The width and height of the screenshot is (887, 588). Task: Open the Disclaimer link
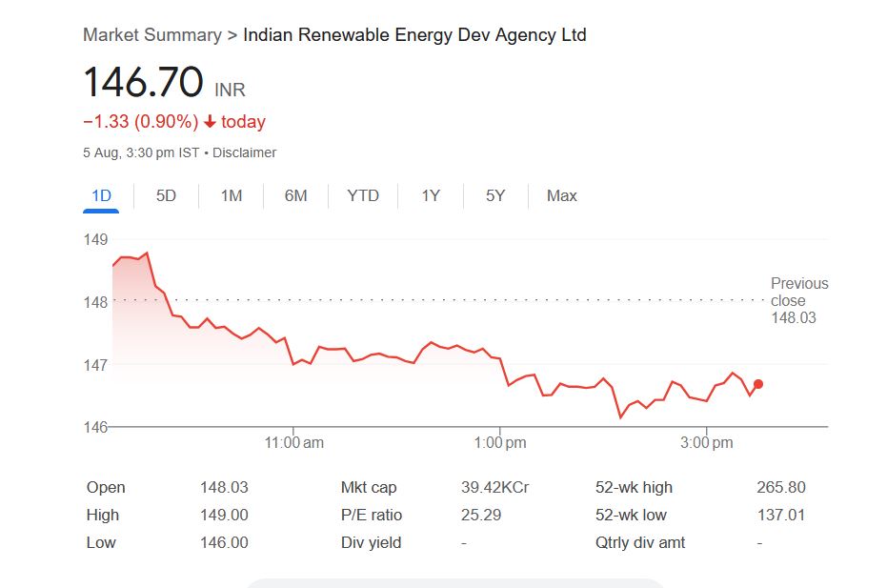pos(244,152)
